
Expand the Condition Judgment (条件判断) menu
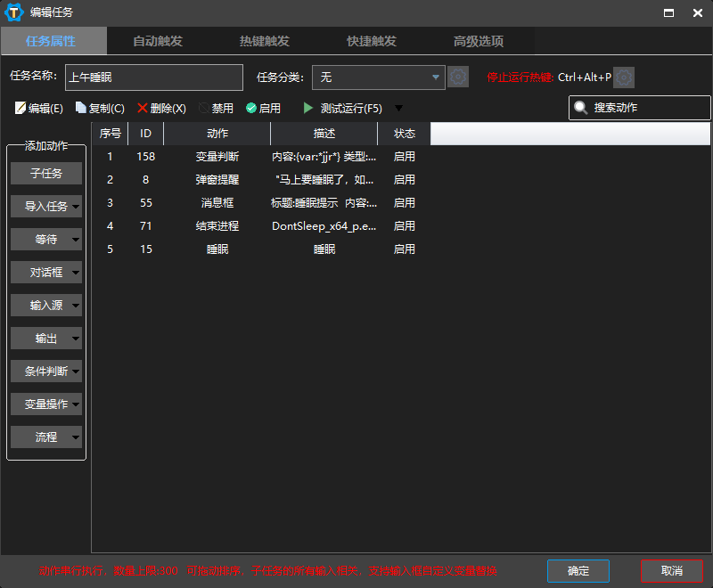(x=76, y=372)
